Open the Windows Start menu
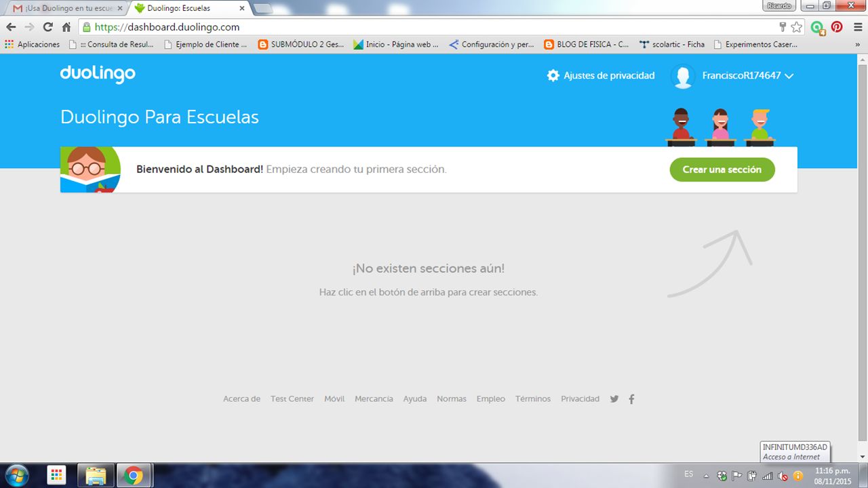The image size is (868, 488). click(17, 476)
